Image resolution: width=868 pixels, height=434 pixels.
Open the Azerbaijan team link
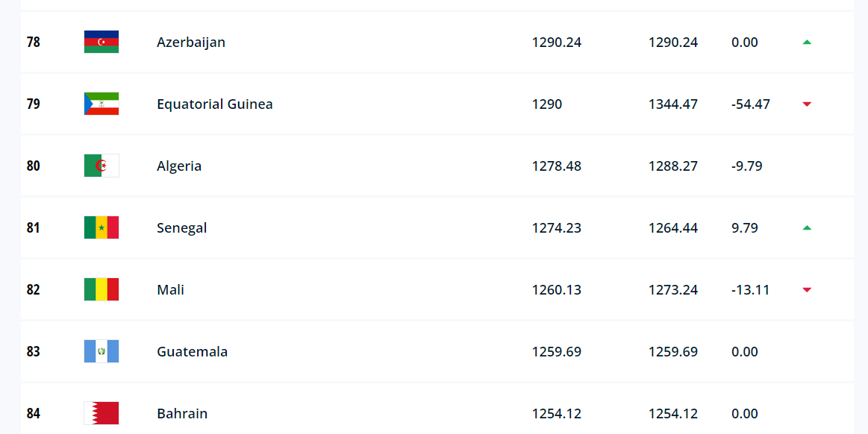tap(191, 43)
